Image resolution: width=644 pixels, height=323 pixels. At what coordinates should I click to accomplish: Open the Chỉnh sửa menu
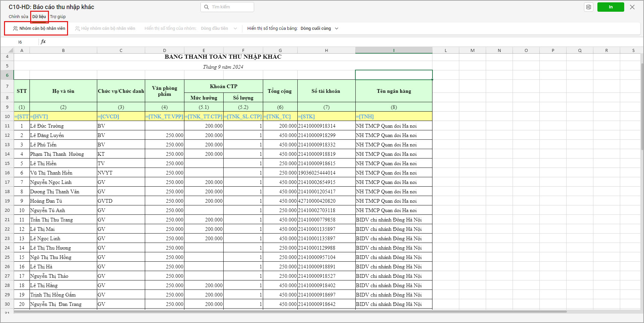[18, 16]
